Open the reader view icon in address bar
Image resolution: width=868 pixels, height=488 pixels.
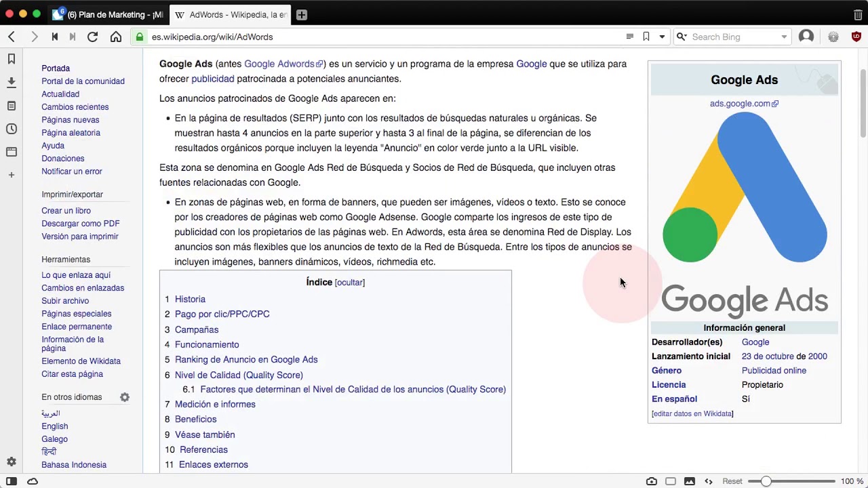(x=629, y=37)
